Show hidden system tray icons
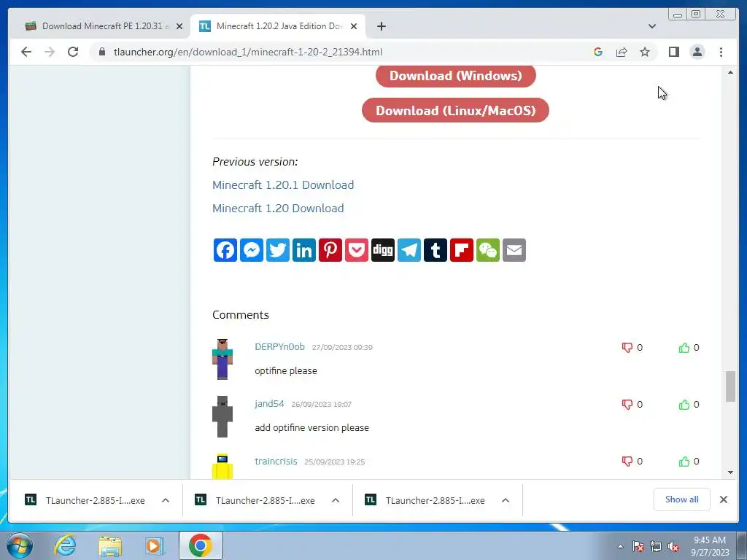Image resolution: width=747 pixels, height=560 pixels. tap(620, 546)
